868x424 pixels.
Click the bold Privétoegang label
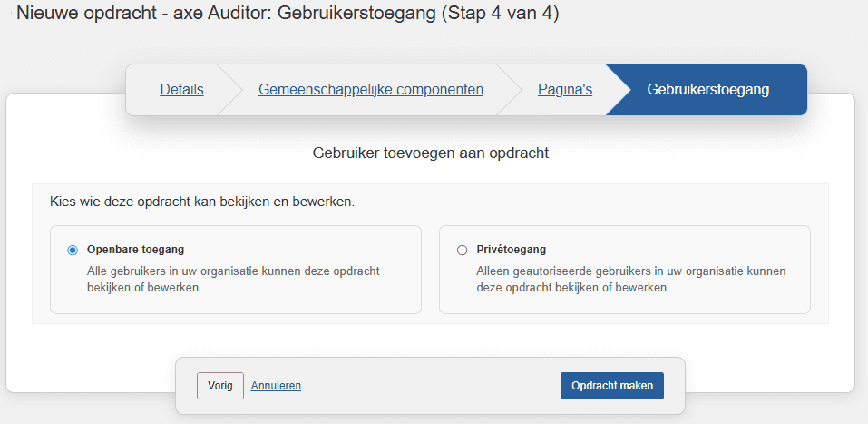tap(511, 251)
